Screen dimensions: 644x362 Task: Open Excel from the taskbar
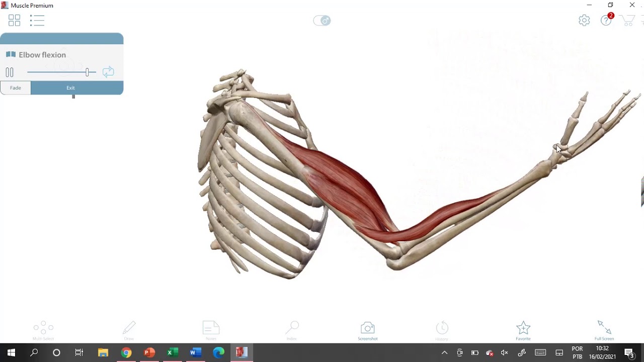coord(173,352)
